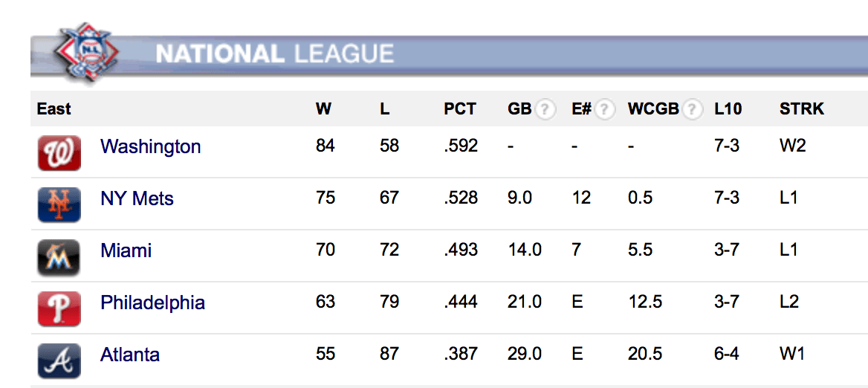Click the East division header label
Image resolution: width=868 pixels, height=388 pixels.
[54, 109]
